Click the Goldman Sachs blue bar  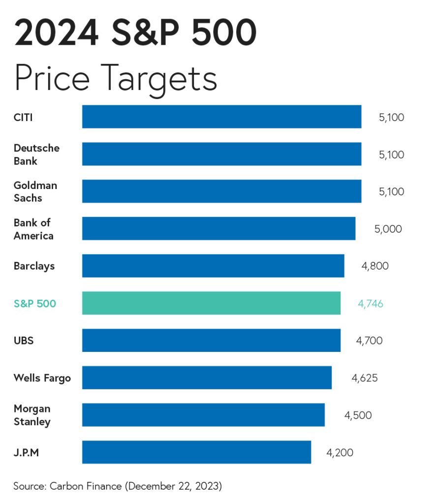pos(222,191)
